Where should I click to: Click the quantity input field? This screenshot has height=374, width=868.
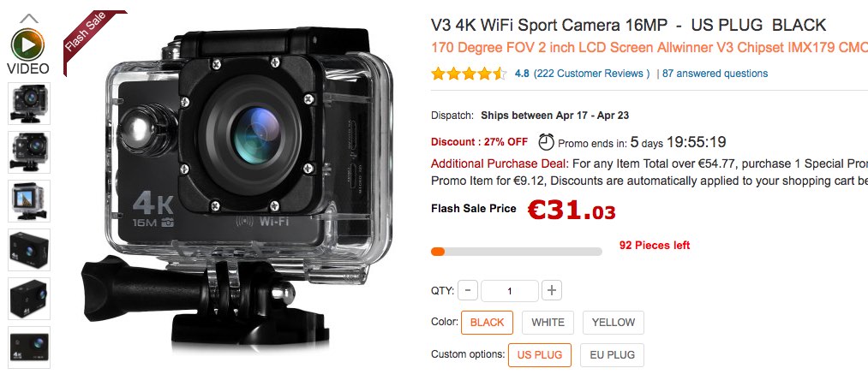[x=509, y=291]
